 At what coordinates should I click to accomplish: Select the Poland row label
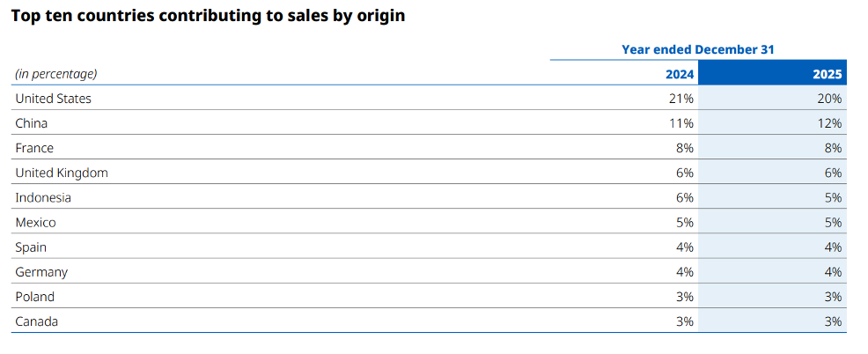[x=34, y=297]
